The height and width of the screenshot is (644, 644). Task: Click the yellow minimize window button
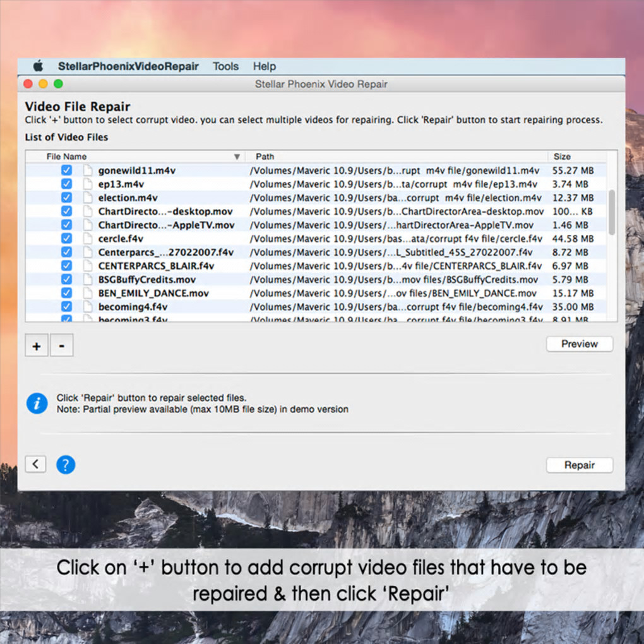tap(43, 84)
